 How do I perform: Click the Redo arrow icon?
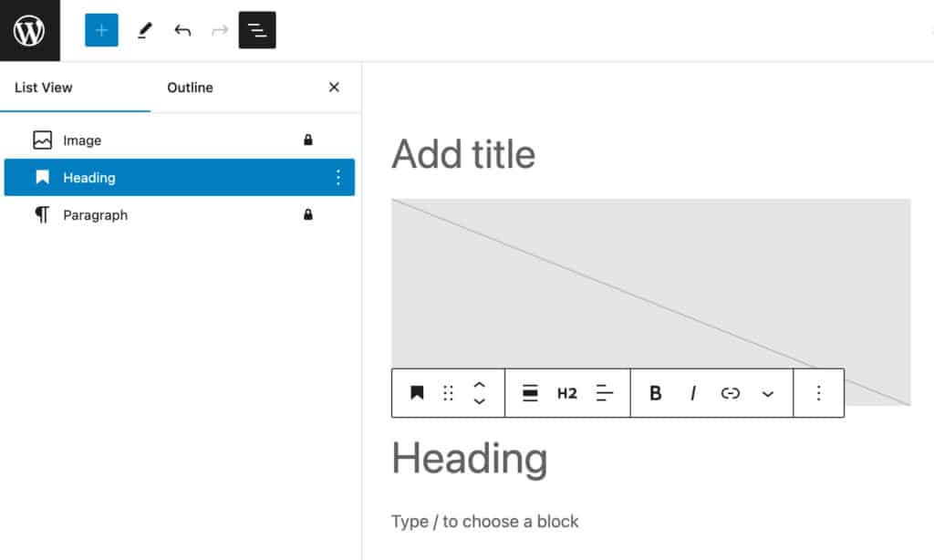219,30
